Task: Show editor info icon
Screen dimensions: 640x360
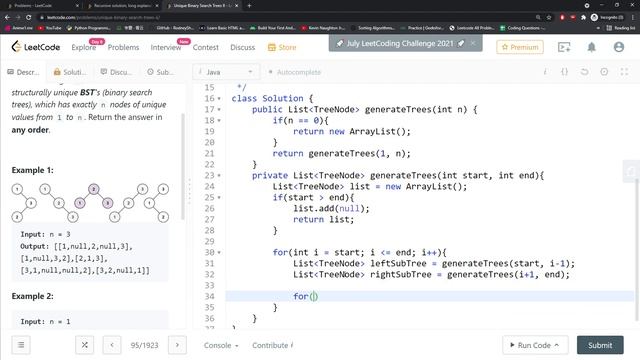Action: (545, 72)
